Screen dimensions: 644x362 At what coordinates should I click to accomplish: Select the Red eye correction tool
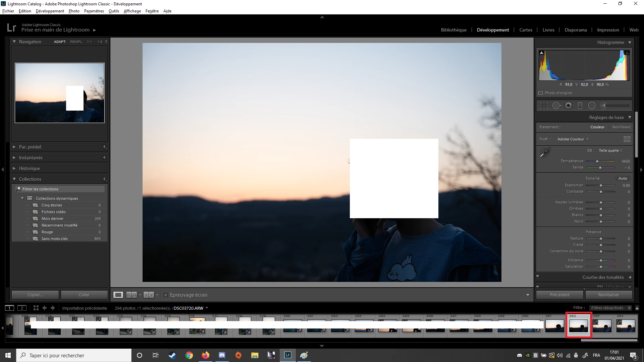point(569,106)
